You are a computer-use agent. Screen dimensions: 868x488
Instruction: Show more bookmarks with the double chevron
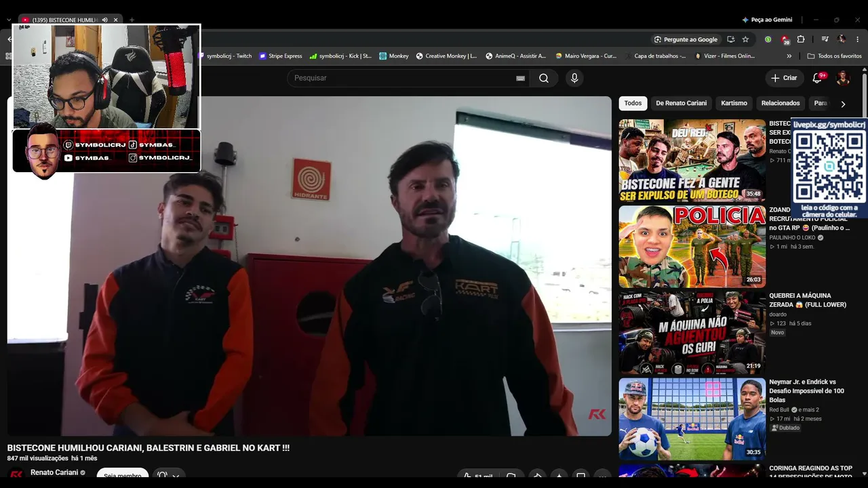pyautogui.click(x=789, y=56)
